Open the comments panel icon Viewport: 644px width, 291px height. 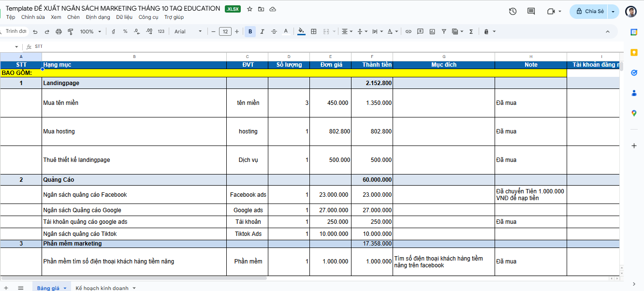point(531,11)
